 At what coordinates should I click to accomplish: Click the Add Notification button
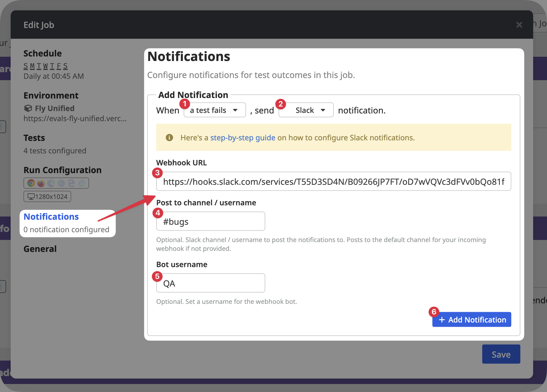pyautogui.click(x=472, y=320)
